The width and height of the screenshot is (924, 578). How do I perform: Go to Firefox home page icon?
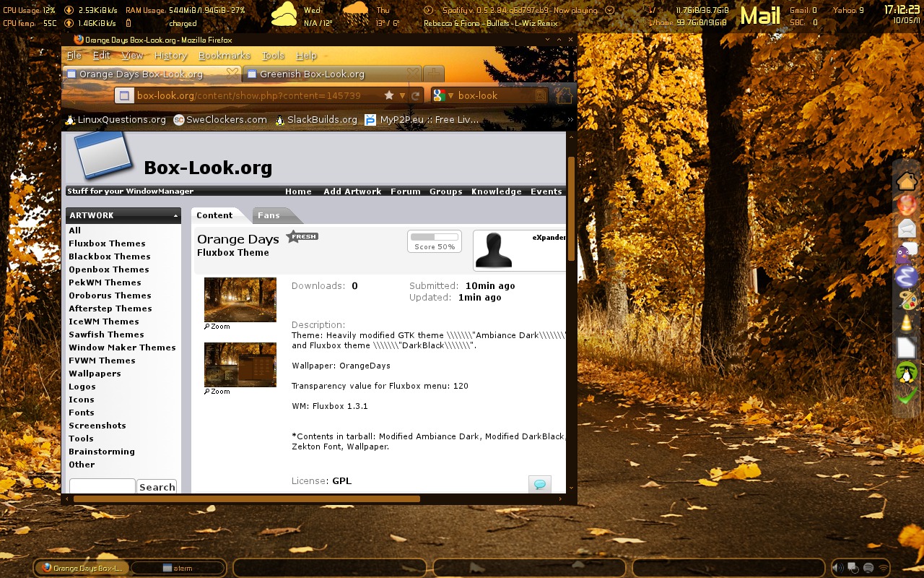(565, 95)
